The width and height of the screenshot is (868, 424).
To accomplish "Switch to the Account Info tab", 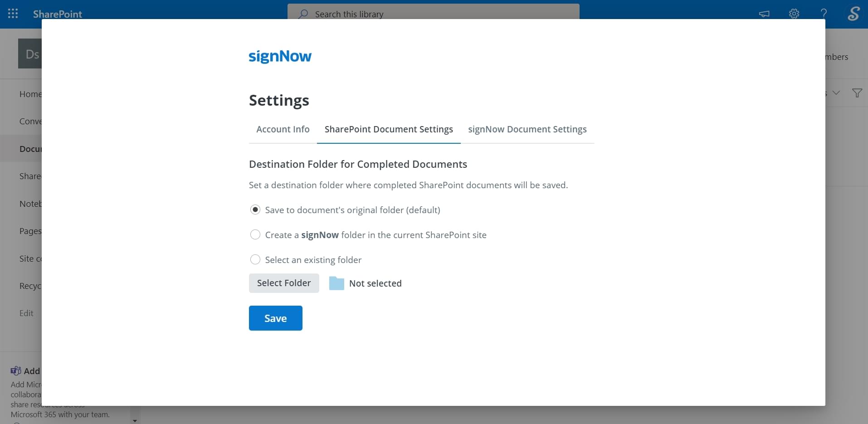I will coord(283,129).
